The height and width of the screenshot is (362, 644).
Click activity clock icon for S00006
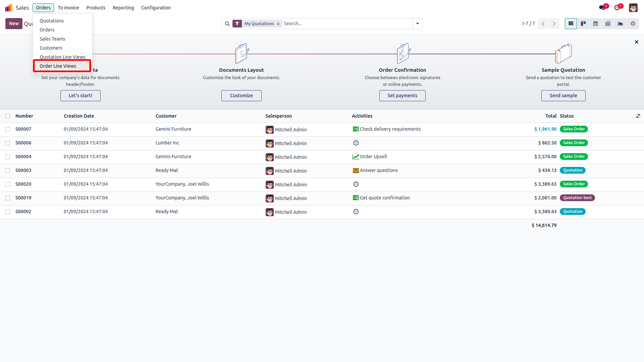(356, 143)
